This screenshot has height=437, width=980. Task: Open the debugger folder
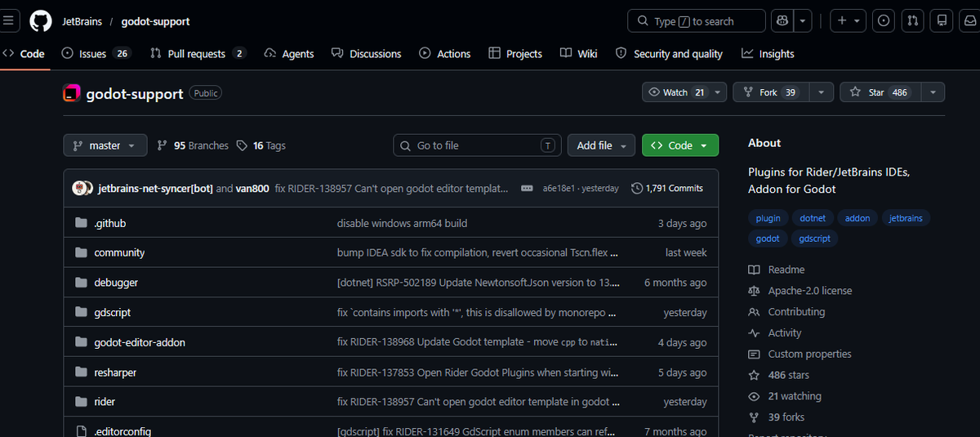tap(116, 283)
